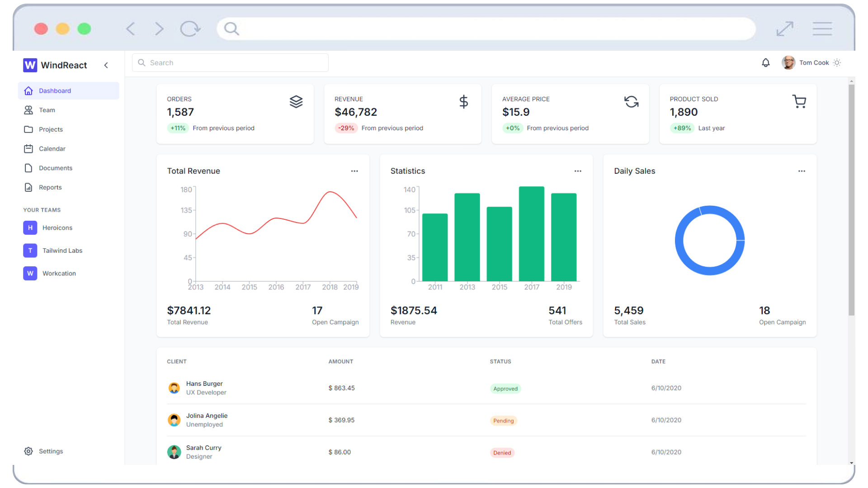This screenshot has height=488, width=868.
Task: Open Statistics card options menu
Action: click(x=578, y=171)
